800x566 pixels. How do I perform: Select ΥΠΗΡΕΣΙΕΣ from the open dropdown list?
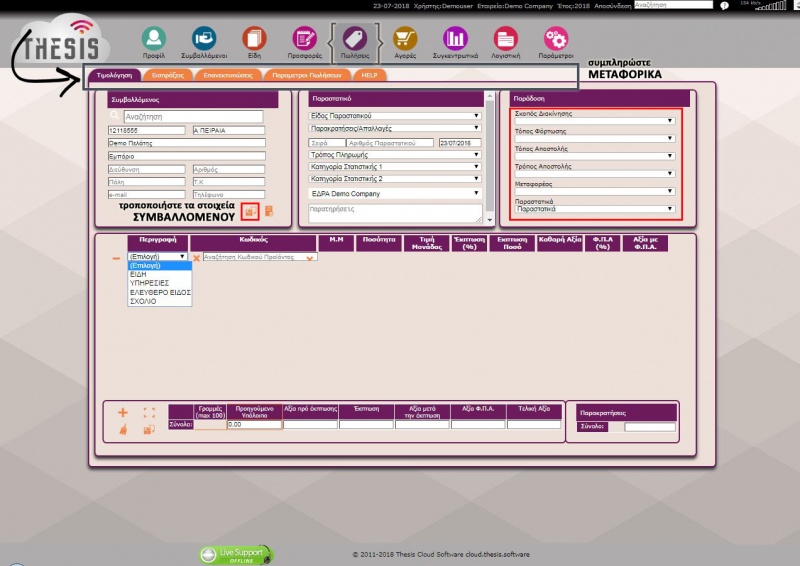[149, 282]
